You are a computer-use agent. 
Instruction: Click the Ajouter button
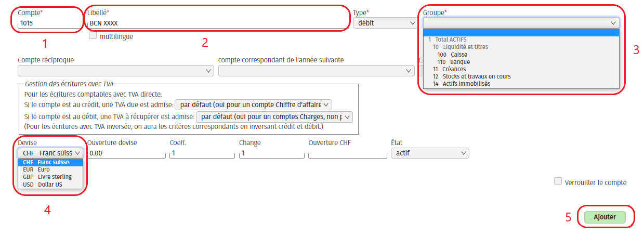pyautogui.click(x=604, y=217)
